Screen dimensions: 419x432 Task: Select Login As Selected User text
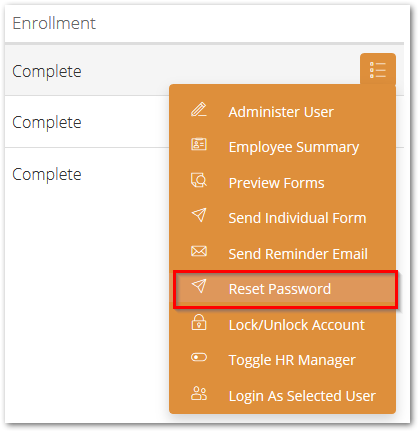pos(302,396)
